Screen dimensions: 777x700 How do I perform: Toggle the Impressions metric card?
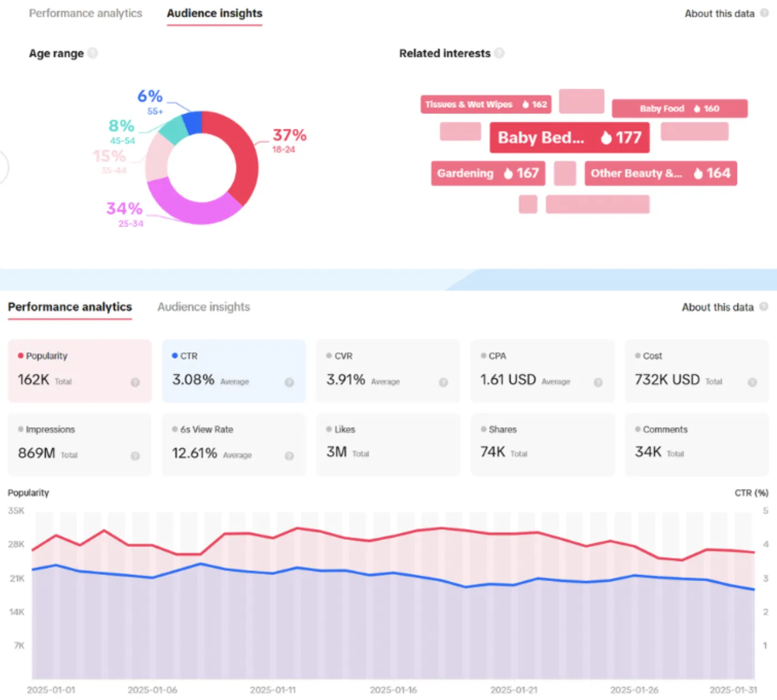coord(79,444)
